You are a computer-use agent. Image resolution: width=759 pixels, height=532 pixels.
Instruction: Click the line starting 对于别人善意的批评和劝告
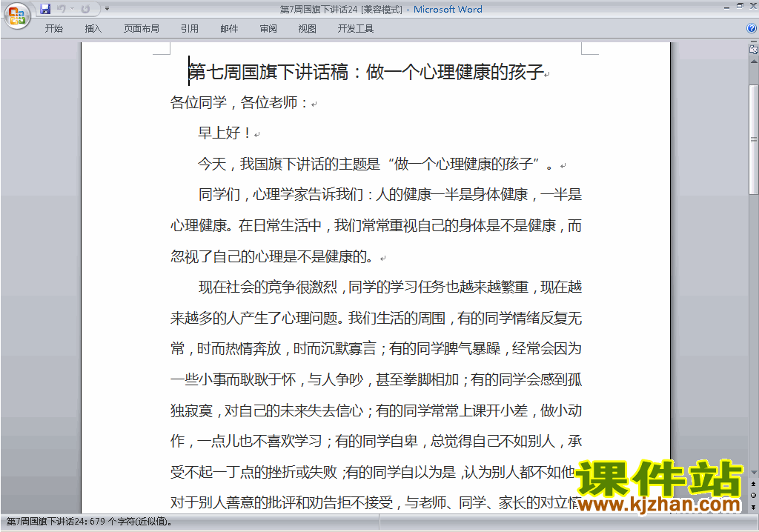click(374, 502)
